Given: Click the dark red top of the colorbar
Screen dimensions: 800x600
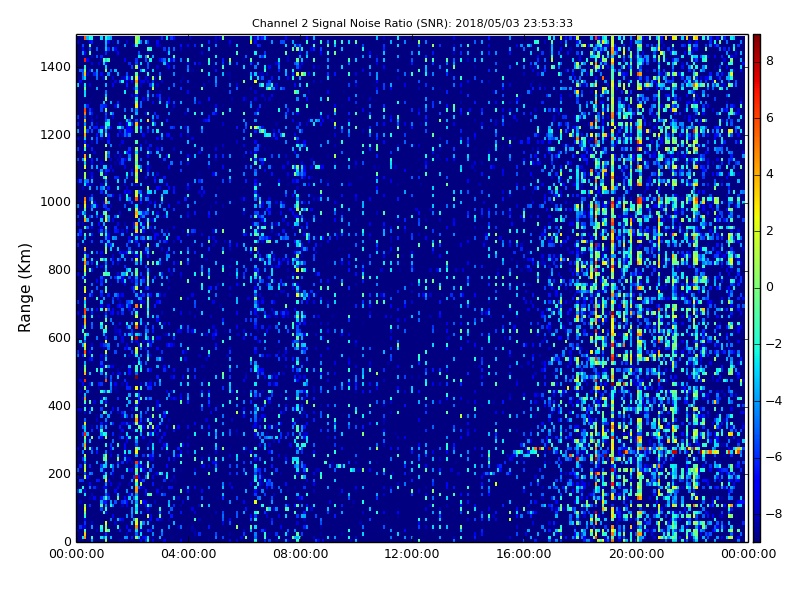Looking at the screenshot, I should 757,41.
